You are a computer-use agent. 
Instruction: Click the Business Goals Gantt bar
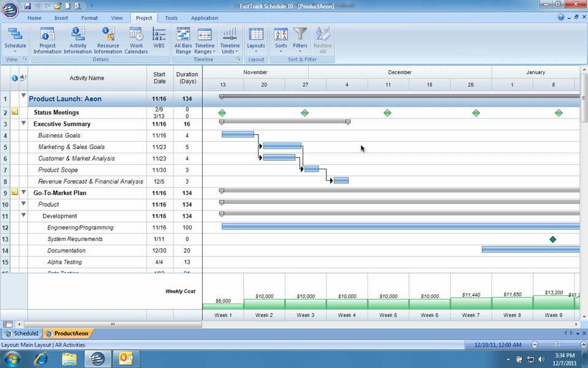(238, 134)
